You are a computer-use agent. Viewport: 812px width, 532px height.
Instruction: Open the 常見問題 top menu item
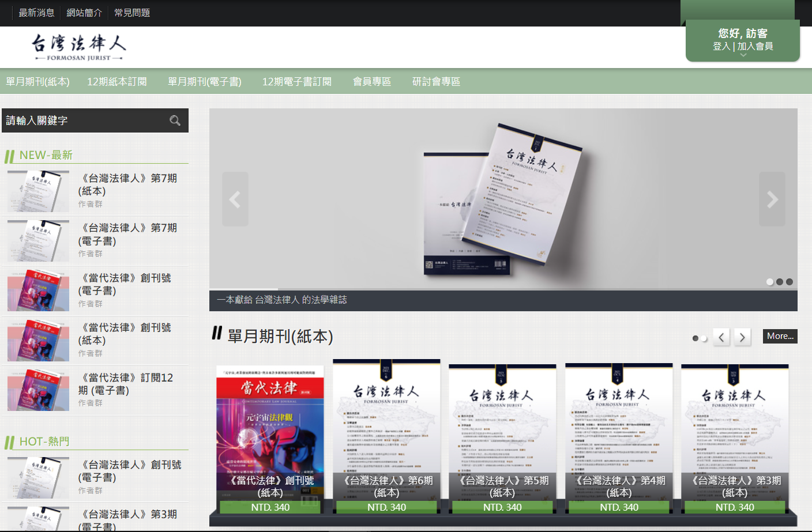click(x=132, y=13)
